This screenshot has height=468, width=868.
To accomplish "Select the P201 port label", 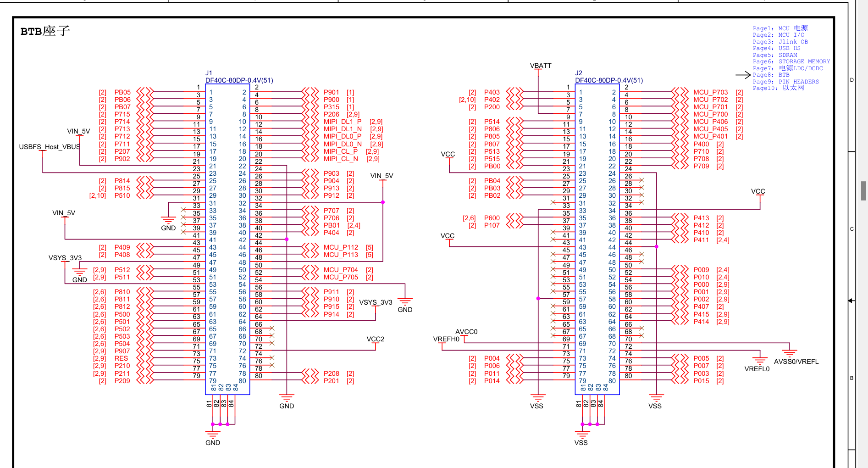I will (x=332, y=381).
